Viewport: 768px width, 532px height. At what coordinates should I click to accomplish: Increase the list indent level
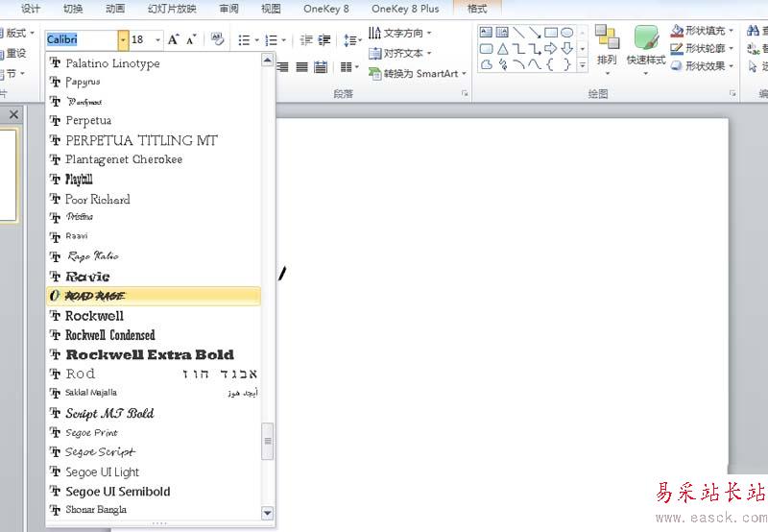coord(324,40)
